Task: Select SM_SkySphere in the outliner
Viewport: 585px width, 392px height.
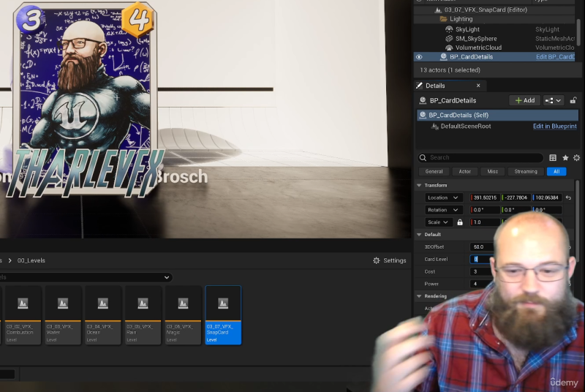Action: (476, 39)
